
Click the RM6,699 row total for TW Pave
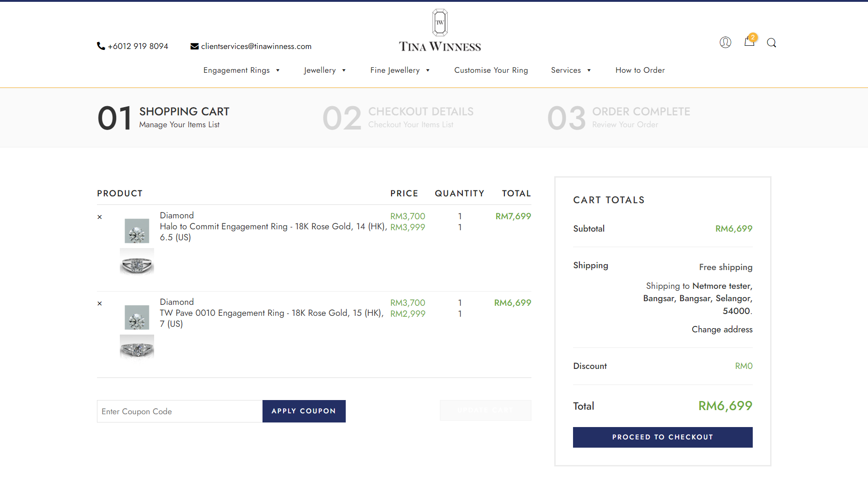(x=513, y=303)
